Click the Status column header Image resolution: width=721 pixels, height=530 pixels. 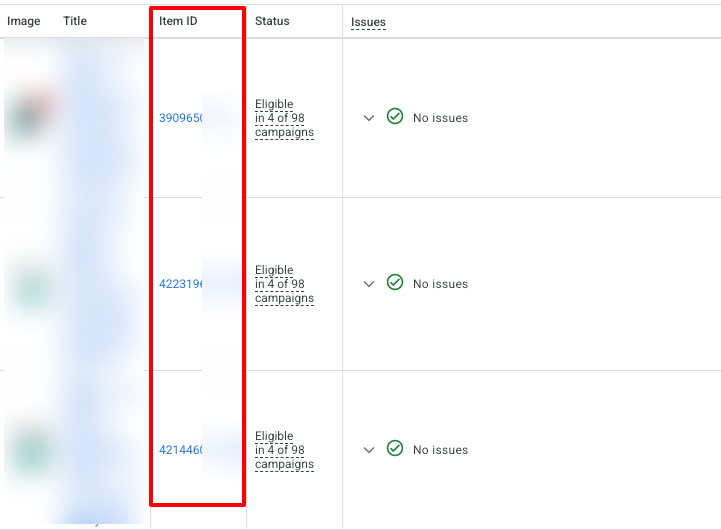click(272, 21)
